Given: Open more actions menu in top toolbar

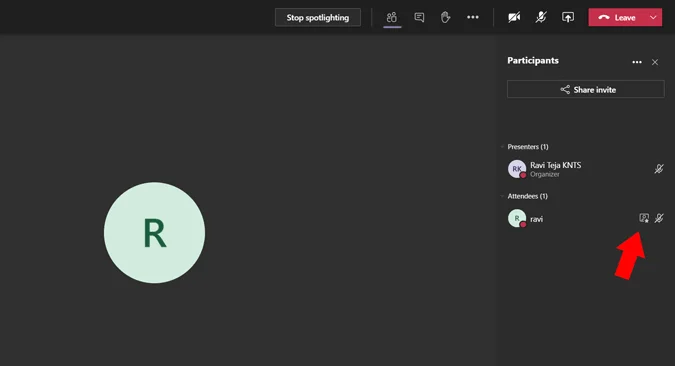Looking at the screenshot, I should pos(473,18).
